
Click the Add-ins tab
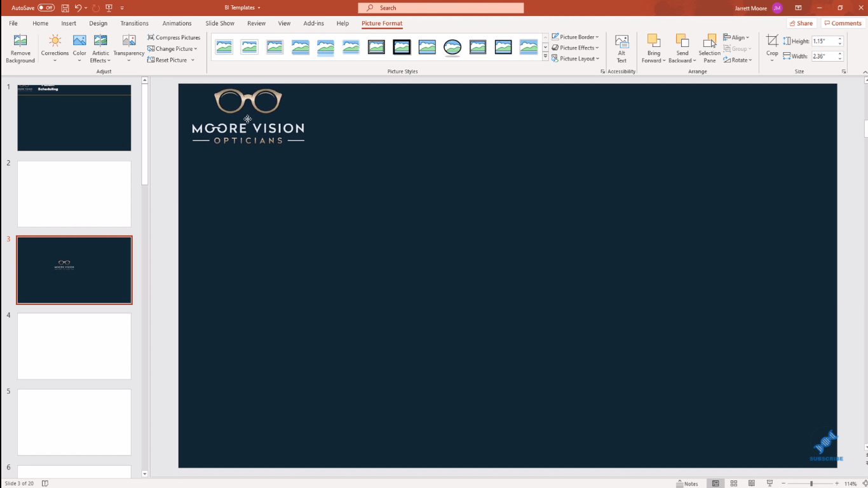click(313, 24)
